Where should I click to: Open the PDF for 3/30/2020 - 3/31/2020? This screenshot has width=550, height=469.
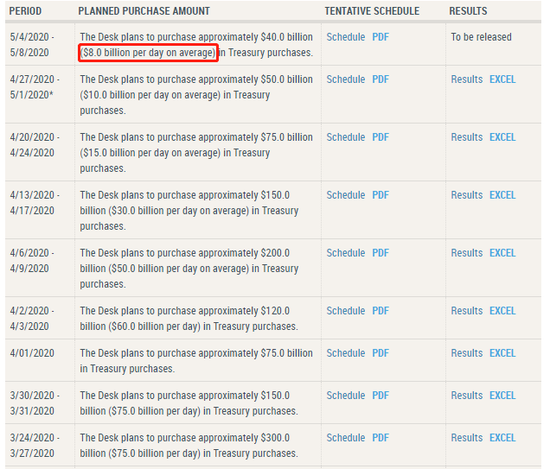(380, 396)
